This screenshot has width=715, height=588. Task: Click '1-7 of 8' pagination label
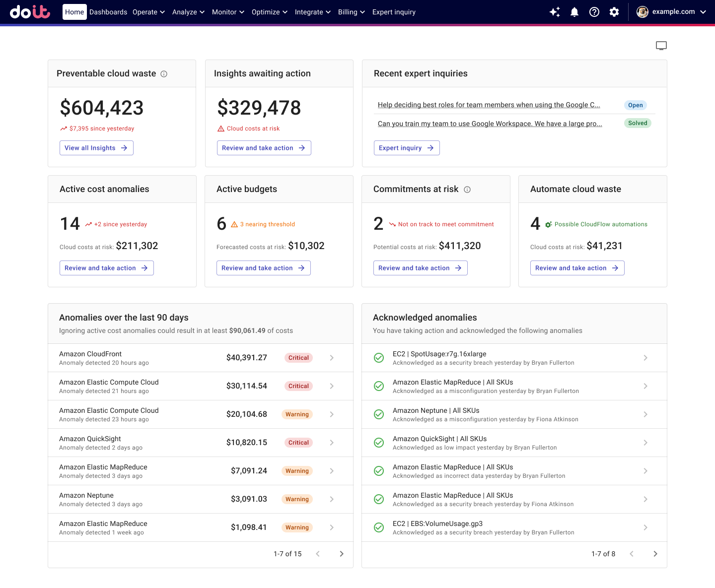click(x=603, y=554)
